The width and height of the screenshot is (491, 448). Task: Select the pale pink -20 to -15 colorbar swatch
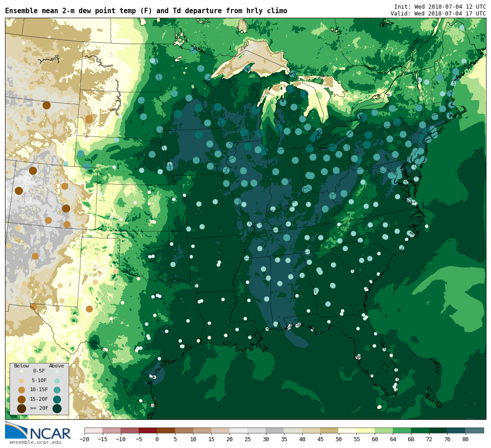point(93,430)
